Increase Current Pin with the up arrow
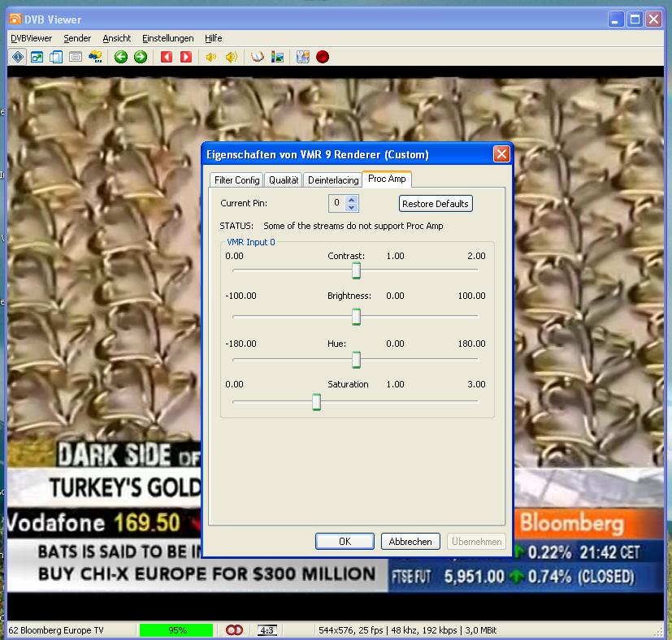 pyautogui.click(x=352, y=199)
